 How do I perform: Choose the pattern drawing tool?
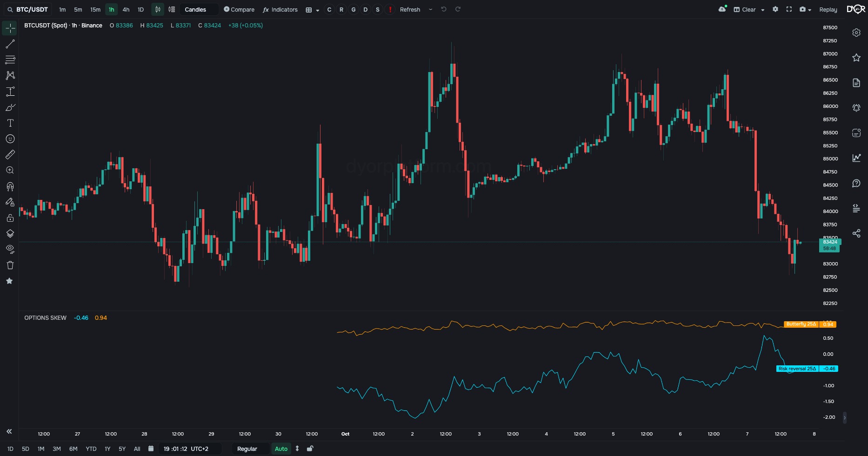(10, 75)
